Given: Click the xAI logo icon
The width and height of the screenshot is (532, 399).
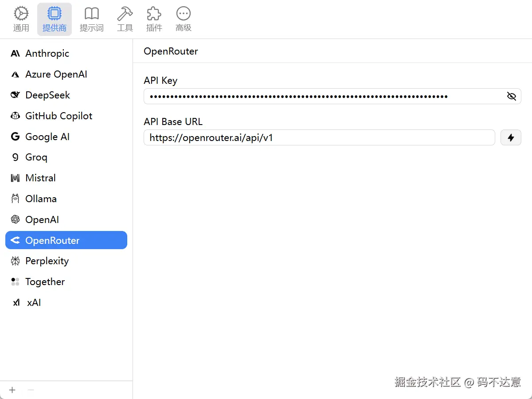Looking at the screenshot, I should click(x=16, y=303).
